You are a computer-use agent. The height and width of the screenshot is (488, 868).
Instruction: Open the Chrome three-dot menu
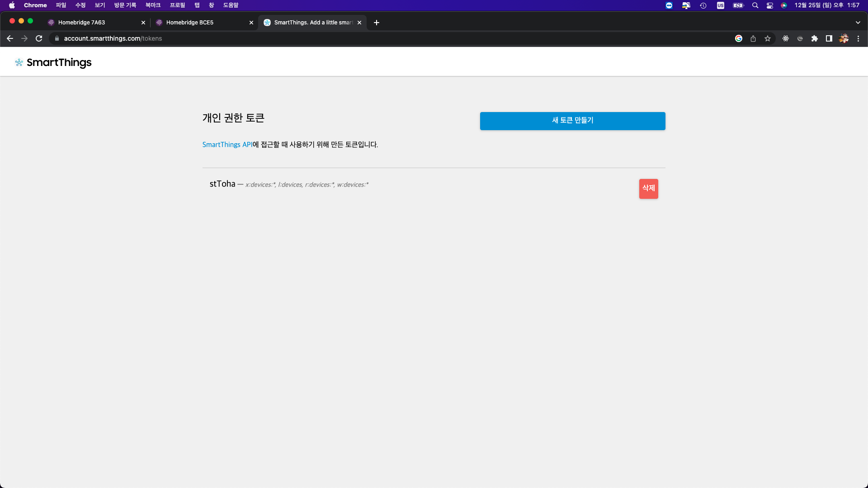[858, 38]
